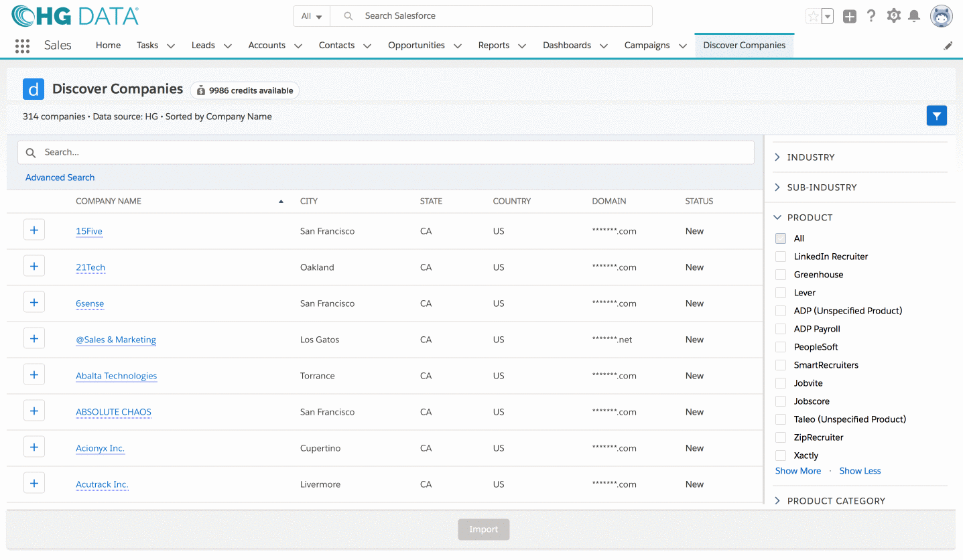Collapse the PRODUCT filter section
Screen dimensions: 963x560
click(809, 218)
